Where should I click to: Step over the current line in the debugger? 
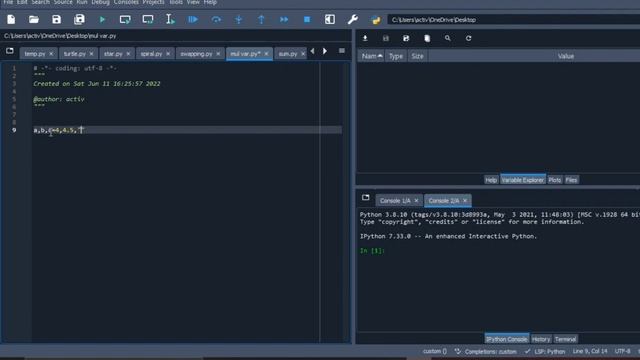click(216, 19)
